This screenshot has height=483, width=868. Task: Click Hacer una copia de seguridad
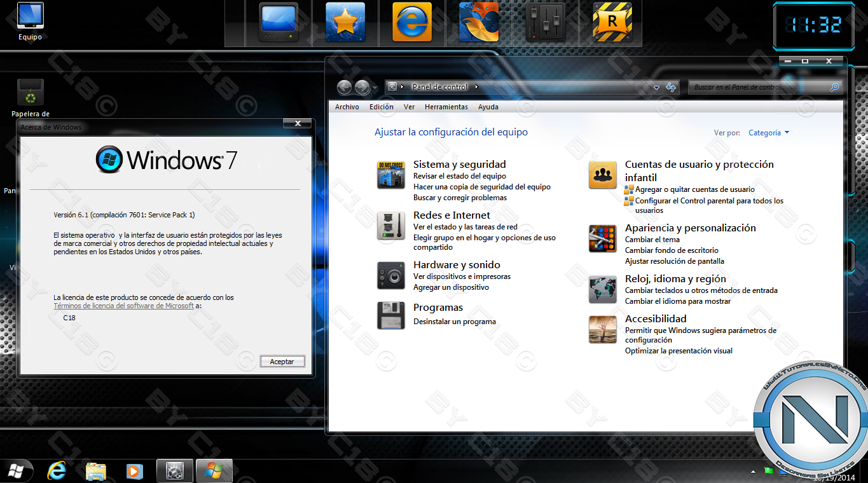pos(482,187)
